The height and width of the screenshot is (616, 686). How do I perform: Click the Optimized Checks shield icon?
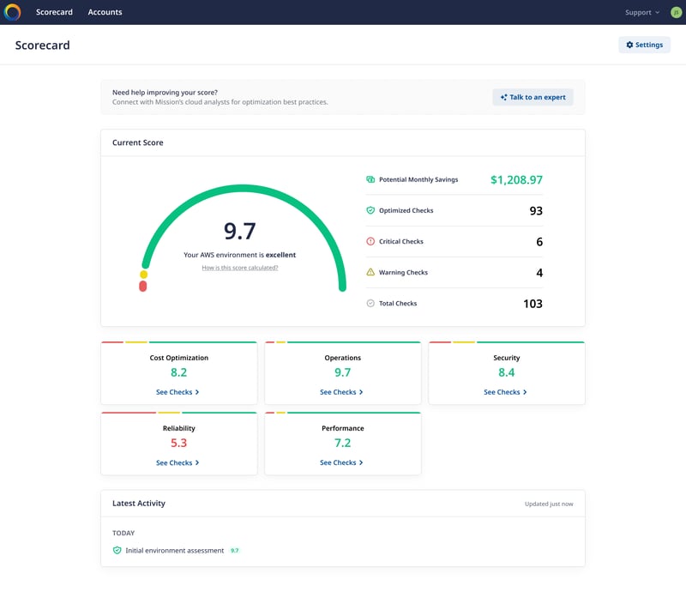[x=370, y=211]
